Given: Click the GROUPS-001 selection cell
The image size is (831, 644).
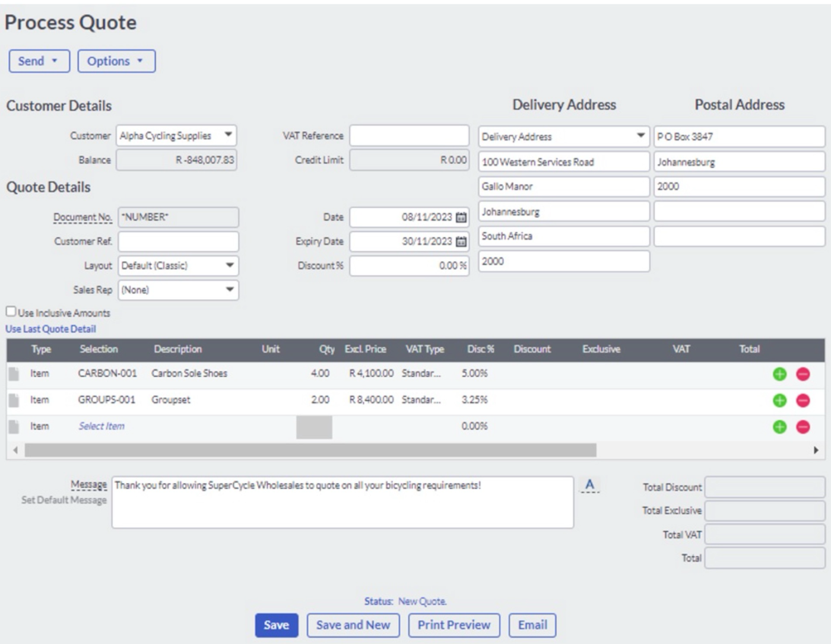Looking at the screenshot, I should click(107, 399).
